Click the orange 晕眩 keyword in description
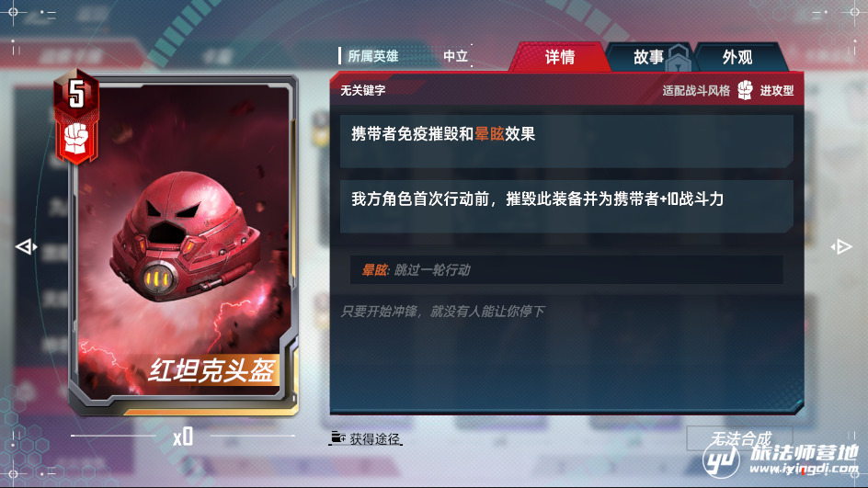 [x=489, y=134]
